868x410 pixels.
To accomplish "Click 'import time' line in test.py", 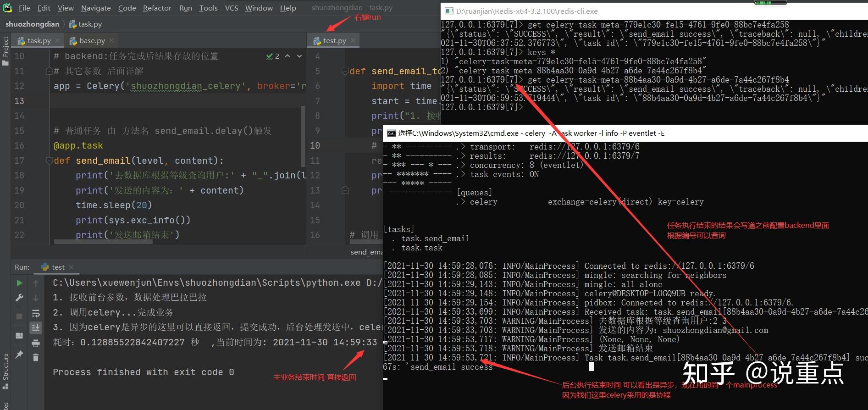I will [x=401, y=86].
